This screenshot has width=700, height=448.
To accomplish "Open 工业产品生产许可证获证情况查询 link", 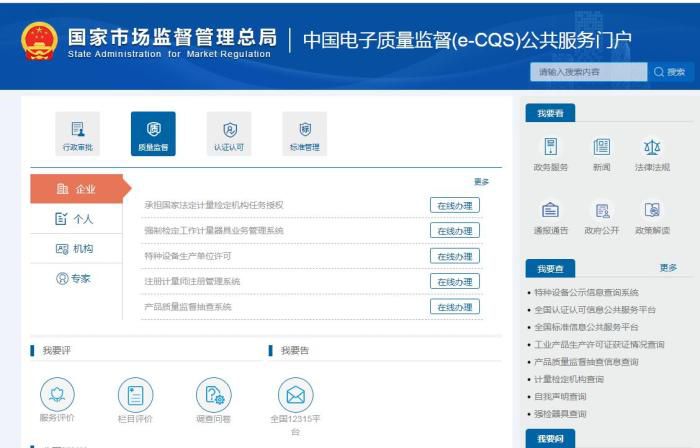I will click(599, 344).
